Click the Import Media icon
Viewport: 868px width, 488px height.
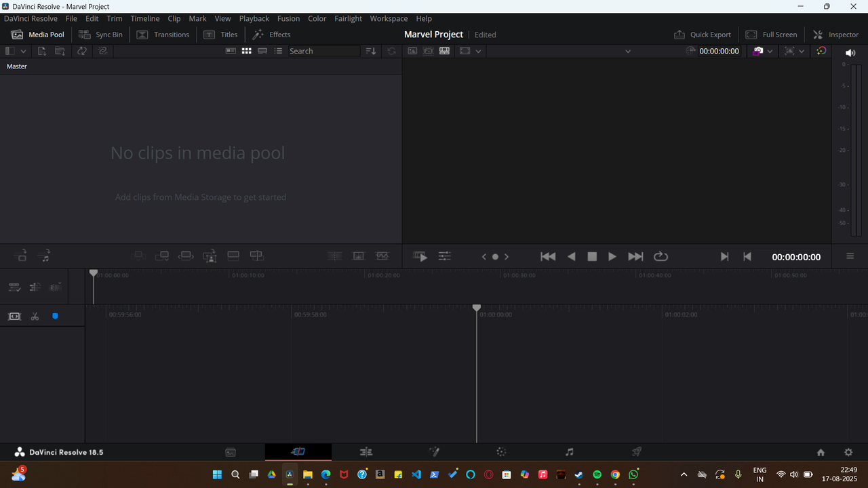pyautogui.click(x=41, y=51)
